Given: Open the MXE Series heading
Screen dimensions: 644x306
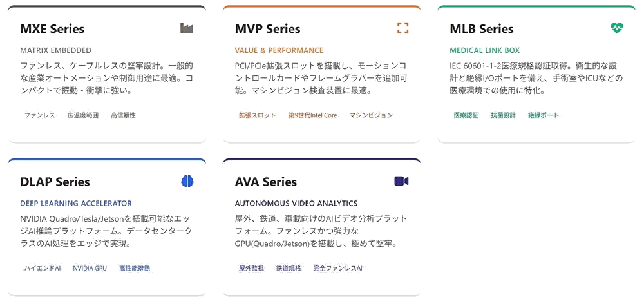Looking at the screenshot, I should pos(52,29).
